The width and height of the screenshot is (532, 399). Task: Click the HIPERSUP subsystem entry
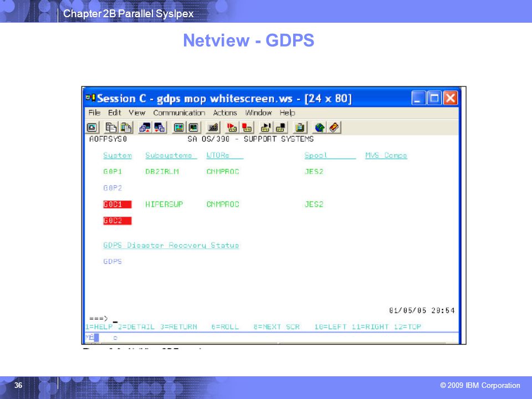164,204
